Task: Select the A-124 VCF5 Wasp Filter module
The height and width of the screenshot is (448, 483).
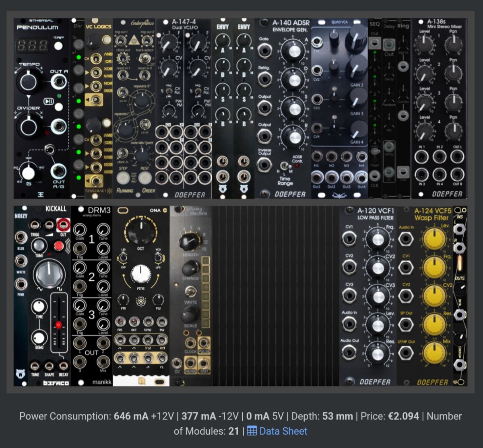Action: [x=425, y=296]
